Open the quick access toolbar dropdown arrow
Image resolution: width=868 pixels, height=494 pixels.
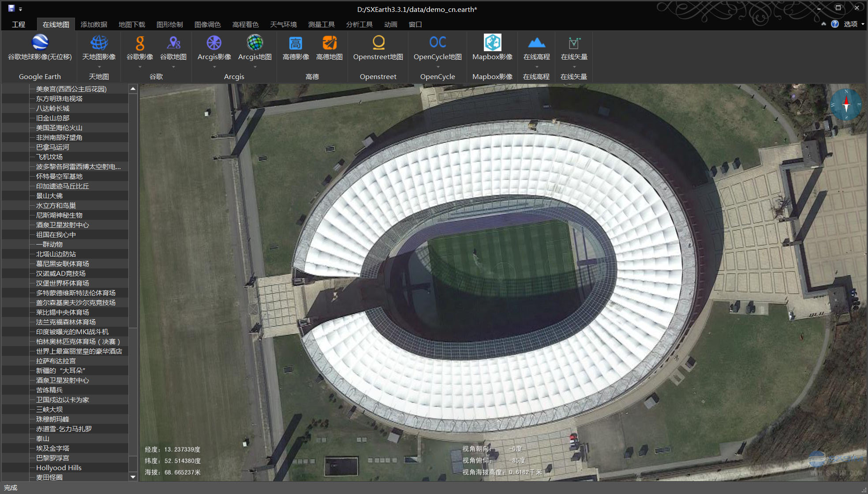(x=20, y=9)
